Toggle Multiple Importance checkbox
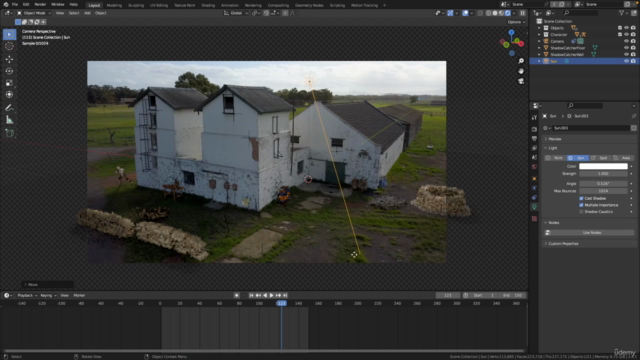Image resolution: width=640 pixels, height=360 pixels. [x=581, y=205]
